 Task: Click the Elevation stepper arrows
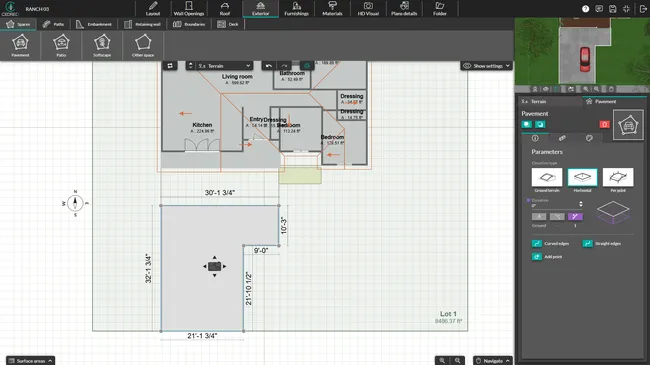click(x=581, y=204)
